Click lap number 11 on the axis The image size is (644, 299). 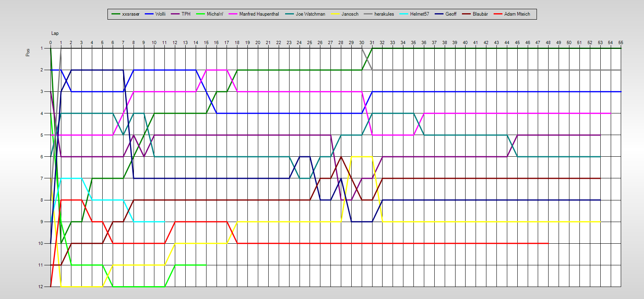164,42
